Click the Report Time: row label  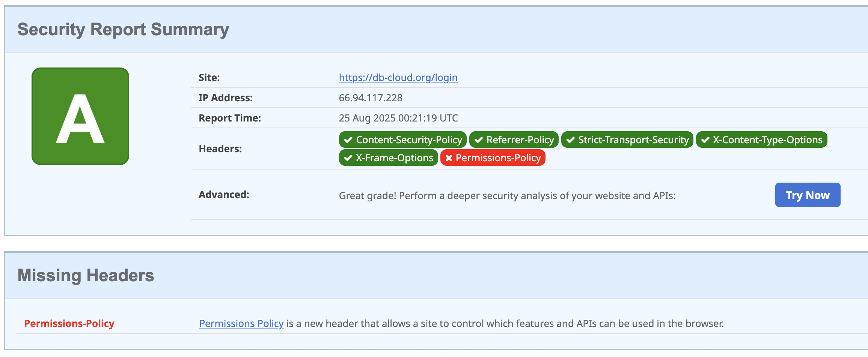click(230, 118)
